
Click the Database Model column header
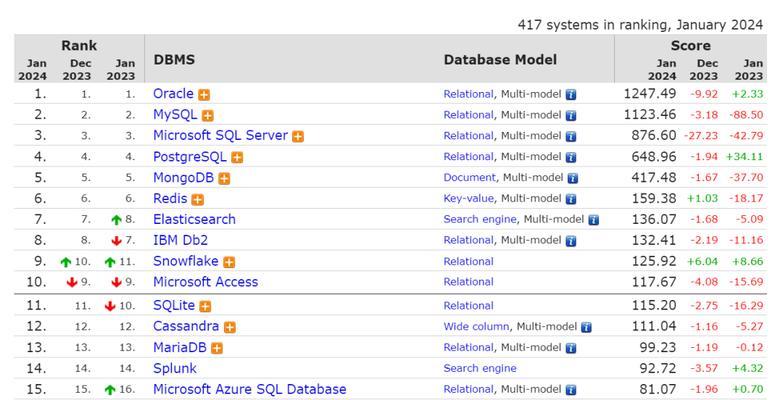click(x=500, y=59)
